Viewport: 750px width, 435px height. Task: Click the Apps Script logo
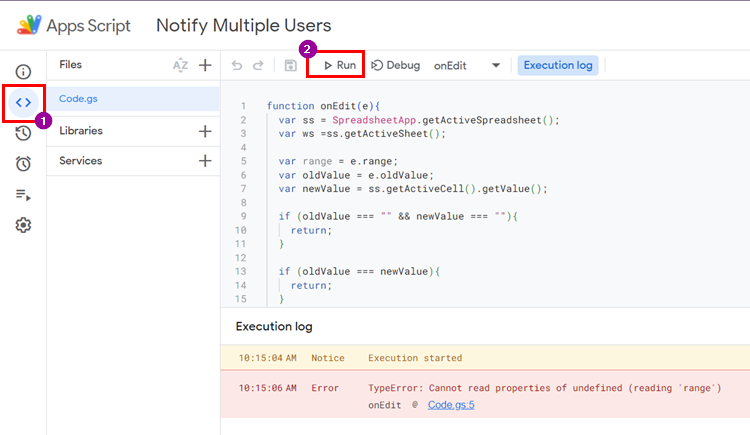(29, 25)
